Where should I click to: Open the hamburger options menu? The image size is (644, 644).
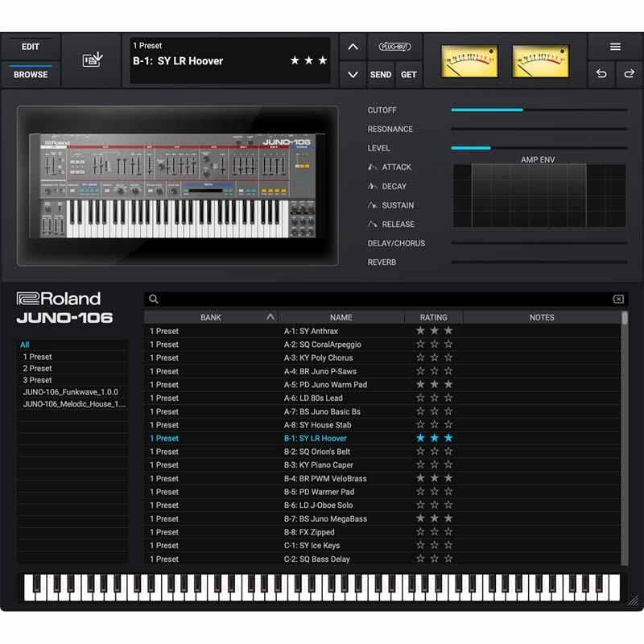tap(615, 47)
